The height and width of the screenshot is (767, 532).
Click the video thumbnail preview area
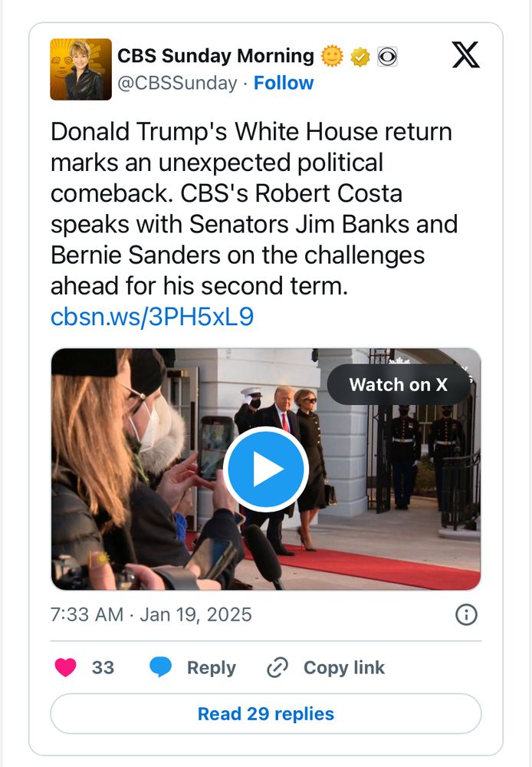point(266,468)
